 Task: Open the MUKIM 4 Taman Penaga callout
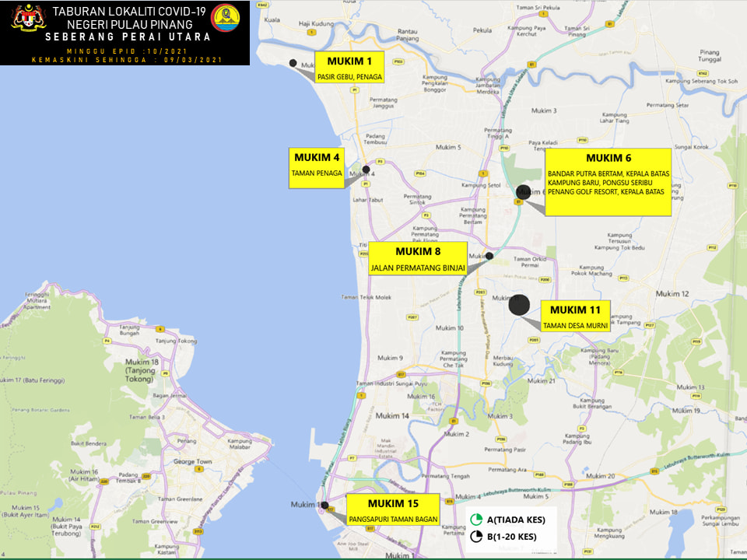tap(317, 168)
